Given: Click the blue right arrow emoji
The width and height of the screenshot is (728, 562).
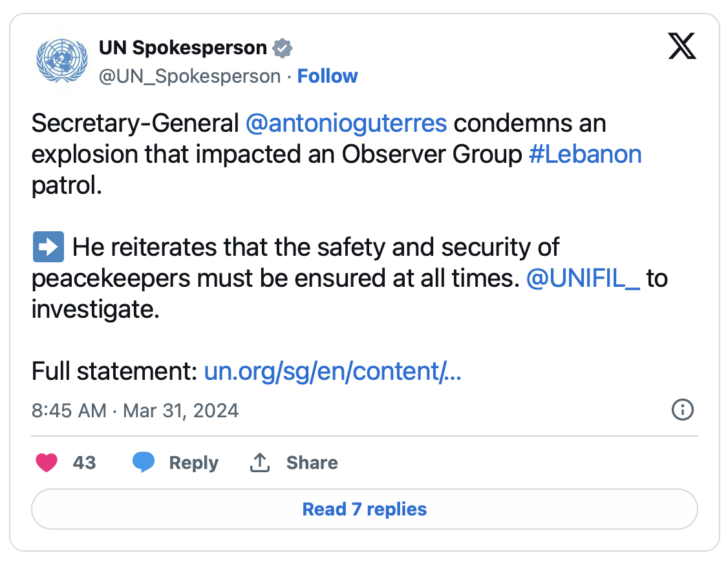Looking at the screenshot, I should pyautogui.click(x=48, y=247).
